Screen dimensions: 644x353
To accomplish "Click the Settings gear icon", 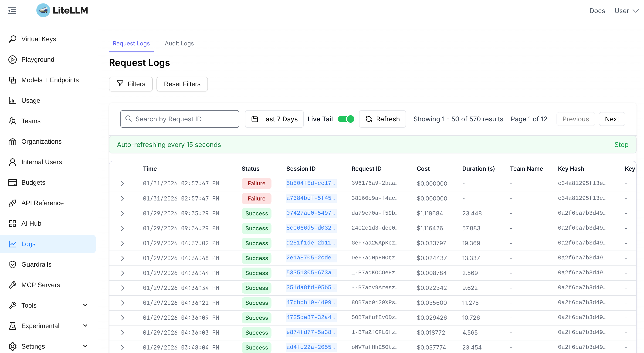I will pyautogui.click(x=13, y=346).
